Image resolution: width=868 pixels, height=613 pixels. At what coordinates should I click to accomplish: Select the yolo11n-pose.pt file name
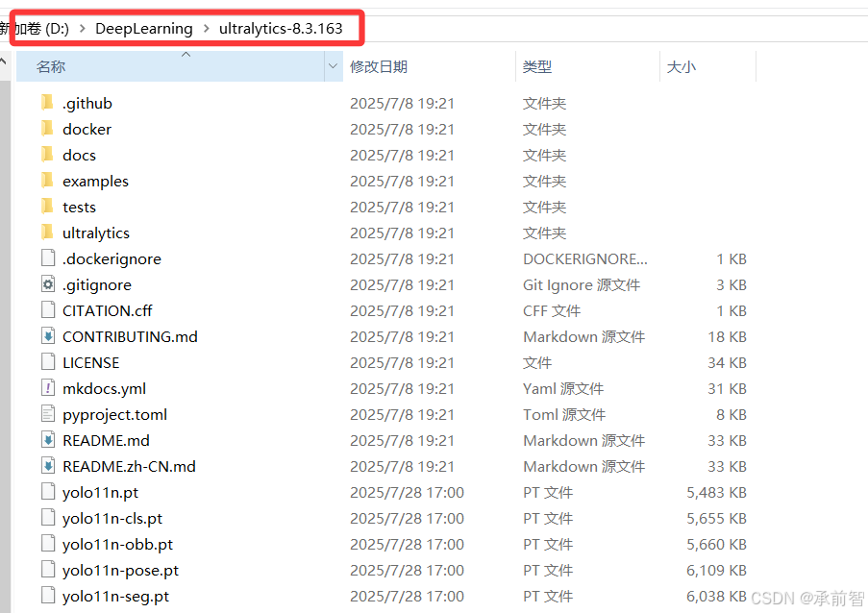120,571
